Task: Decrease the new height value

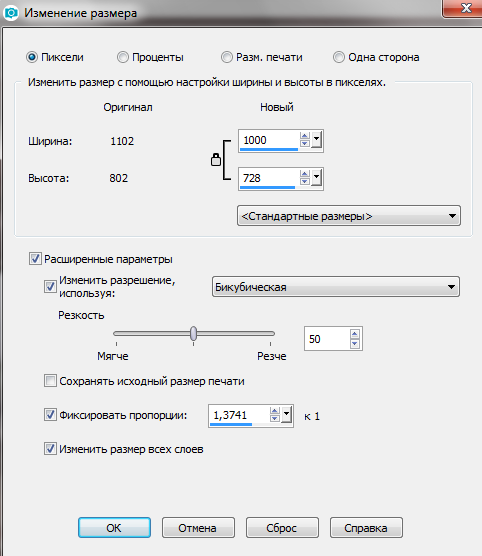Action: coord(305,181)
